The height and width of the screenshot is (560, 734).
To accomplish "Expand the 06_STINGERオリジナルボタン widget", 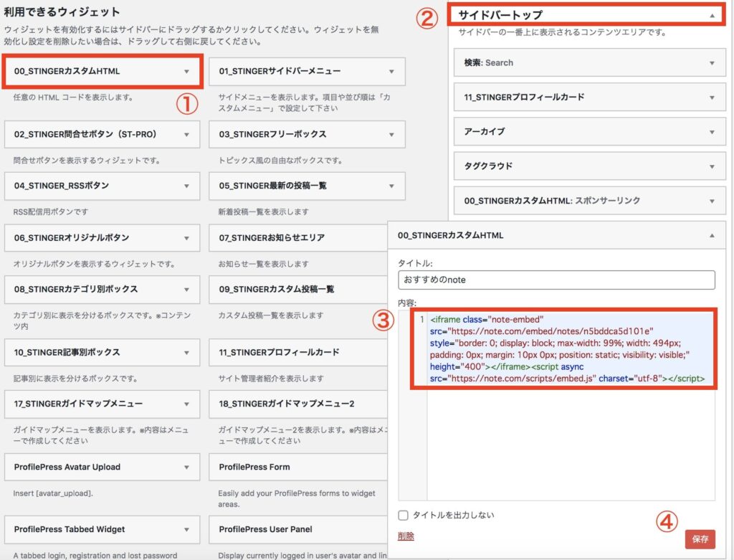I will point(186,238).
